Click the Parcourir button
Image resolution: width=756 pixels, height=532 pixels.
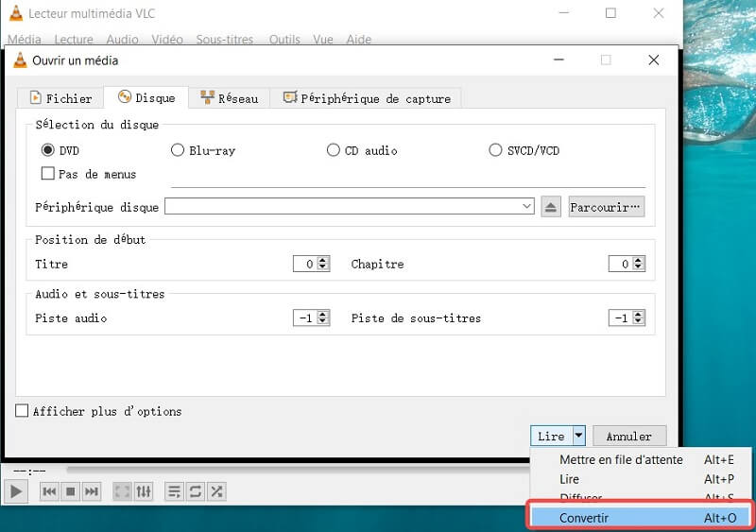click(x=606, y=207)
